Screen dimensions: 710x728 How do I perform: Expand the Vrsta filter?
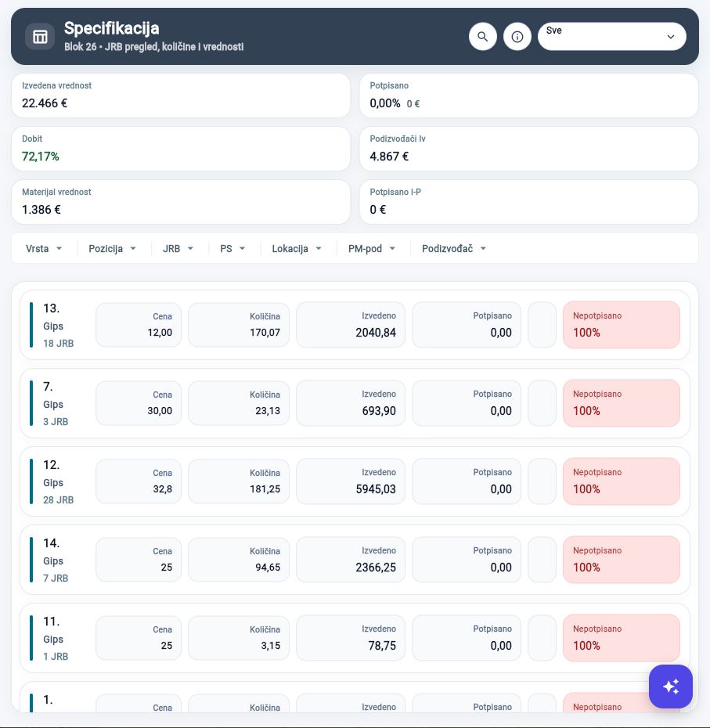click(x=44, y=248)
